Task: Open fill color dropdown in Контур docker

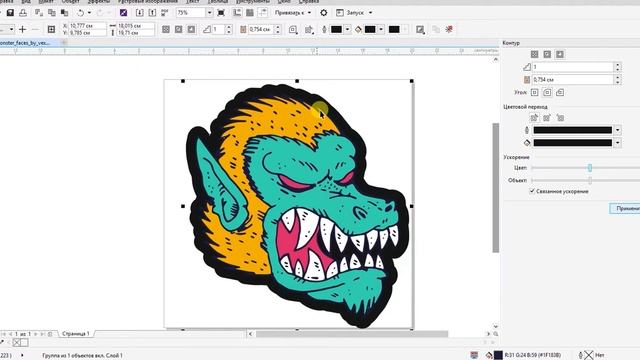Action: (618, 143)
